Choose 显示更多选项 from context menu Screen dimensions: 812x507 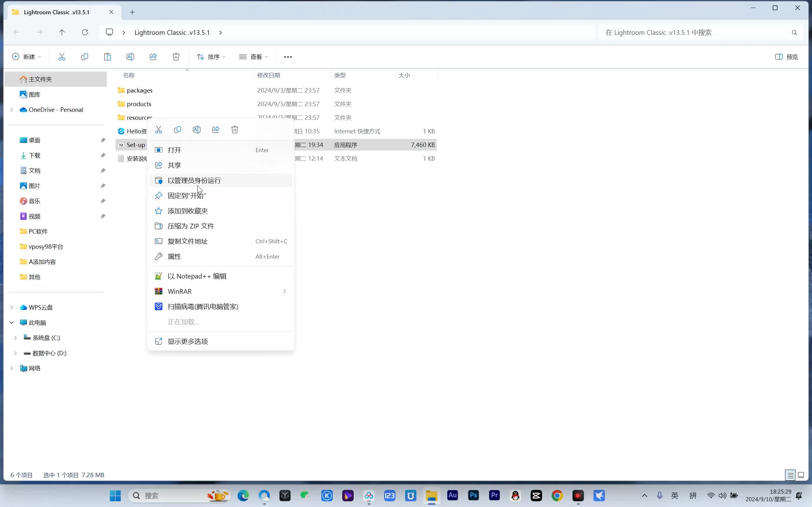pyautogui.click(x=187, y=341)
